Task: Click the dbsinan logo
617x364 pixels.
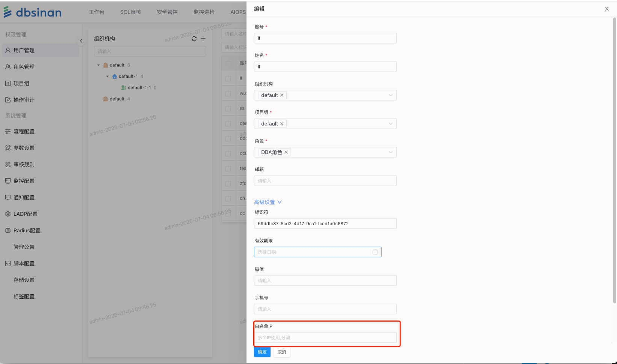Action: 33,12
